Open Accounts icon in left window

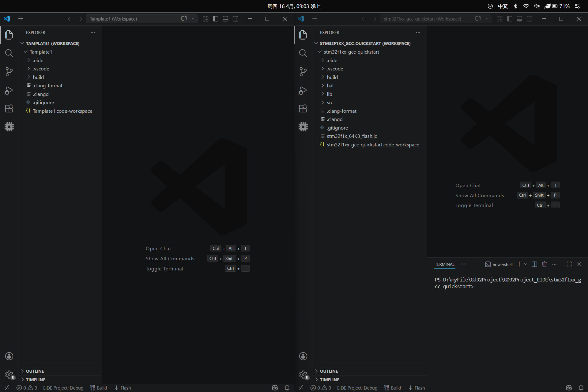pos(9,356)
